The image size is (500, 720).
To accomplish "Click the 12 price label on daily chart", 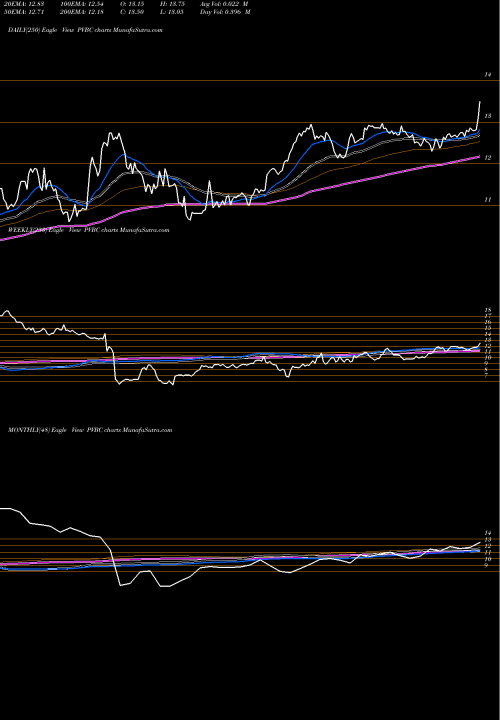I will pos(488,158).
